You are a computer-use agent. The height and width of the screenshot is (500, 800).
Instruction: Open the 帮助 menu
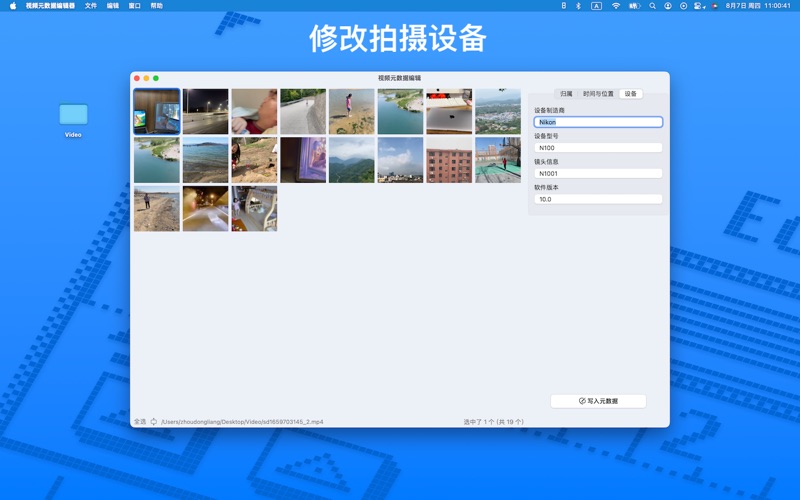[x=156, y=5]
